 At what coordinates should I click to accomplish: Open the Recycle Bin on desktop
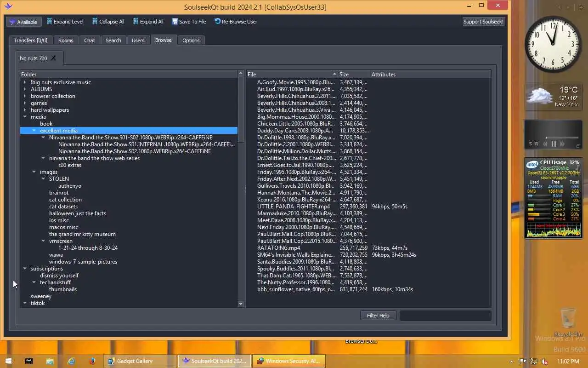click(568, 322)
